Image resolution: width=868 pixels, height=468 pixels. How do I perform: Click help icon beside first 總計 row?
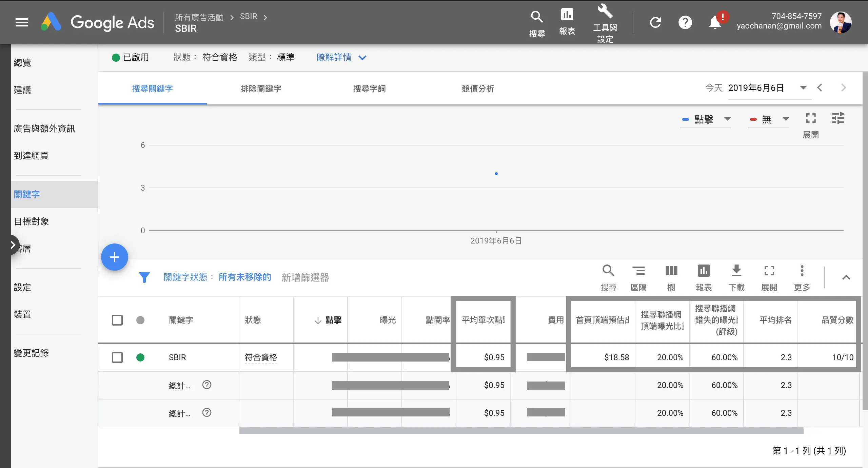tap(206, 385)
